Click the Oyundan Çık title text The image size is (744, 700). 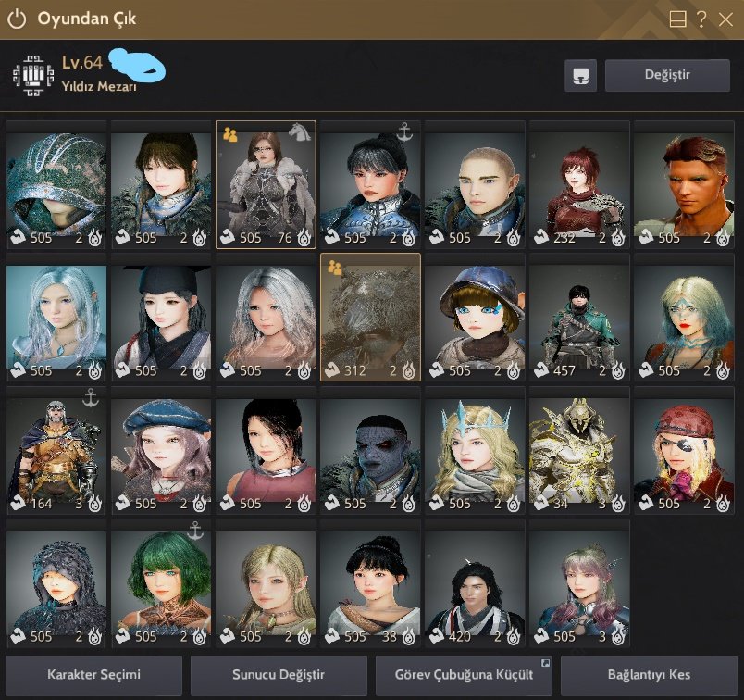pos(87,19)
